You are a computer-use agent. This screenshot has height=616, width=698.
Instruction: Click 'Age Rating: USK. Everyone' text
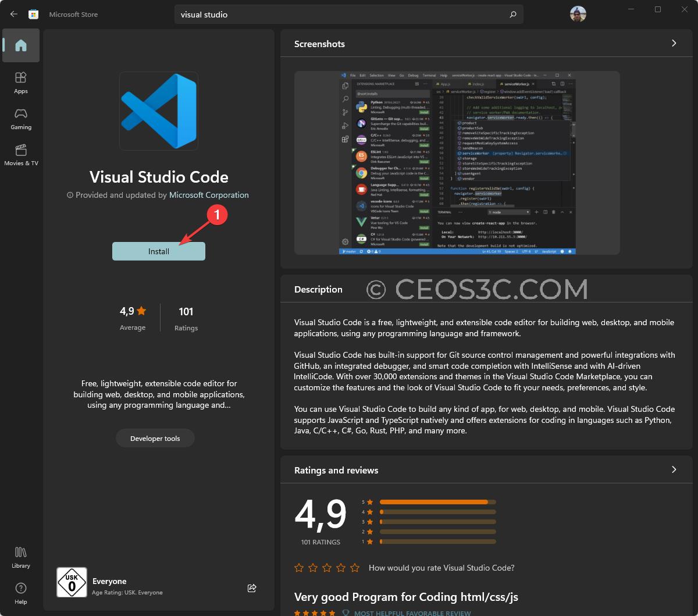tap(127, 593)
